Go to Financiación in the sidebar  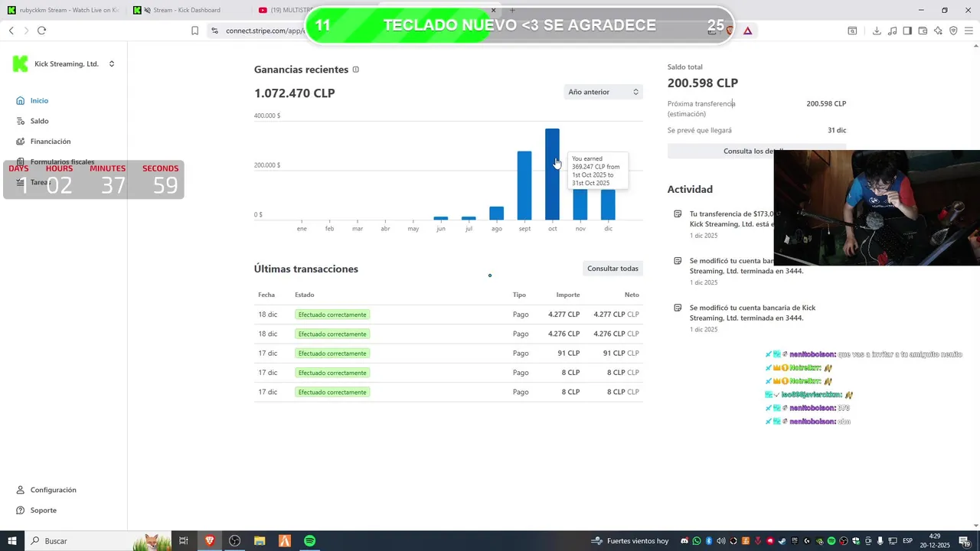pyautogui.click(x=51, y=142)
